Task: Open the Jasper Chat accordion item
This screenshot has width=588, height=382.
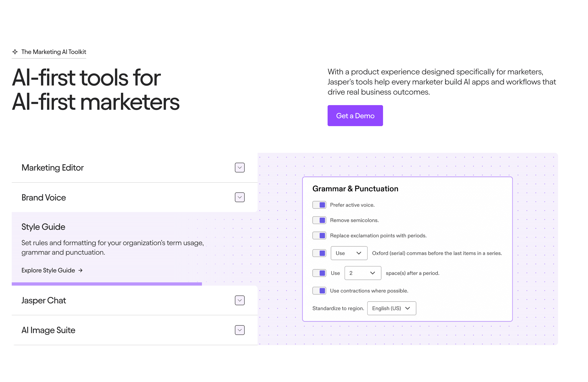Action: click(x=44, y=301)
